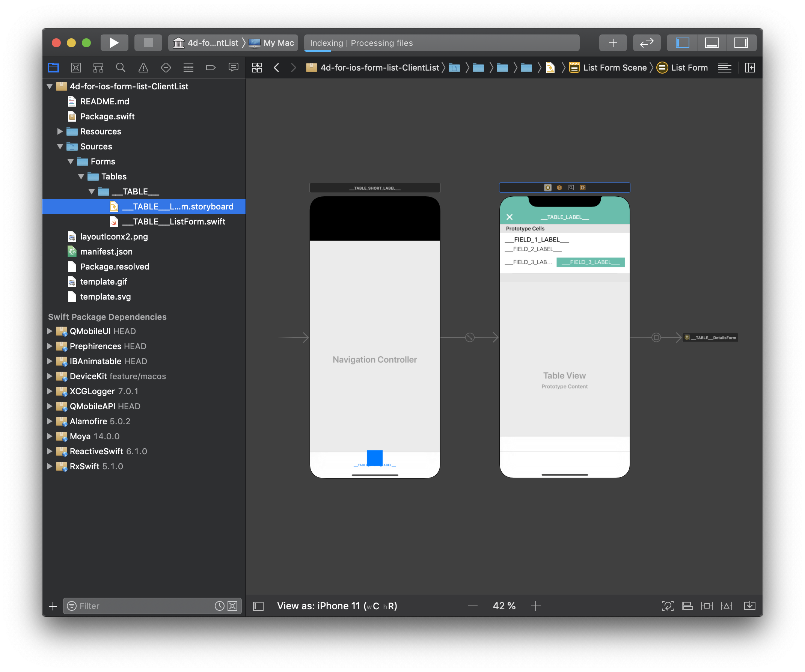805x672 pixels.
Task: Select the Navigation Controller scene
Action: [375, 338]
